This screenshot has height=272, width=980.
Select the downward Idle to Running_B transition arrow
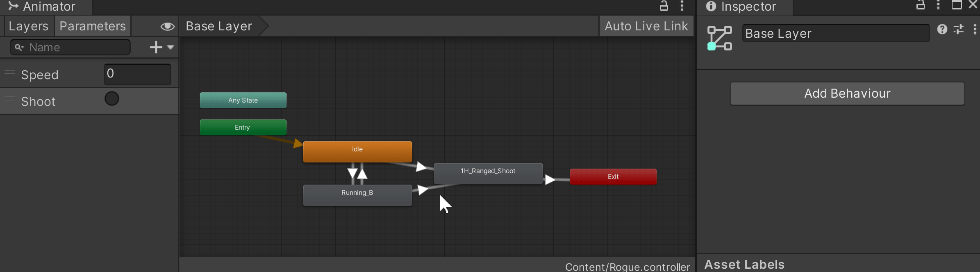[352, 173]
